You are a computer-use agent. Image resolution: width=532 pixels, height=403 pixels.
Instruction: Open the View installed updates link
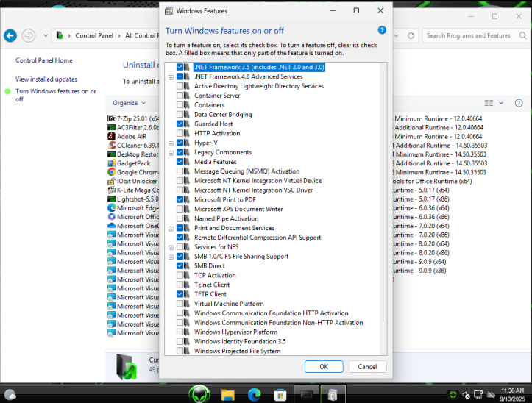click(x=46, y=79)
